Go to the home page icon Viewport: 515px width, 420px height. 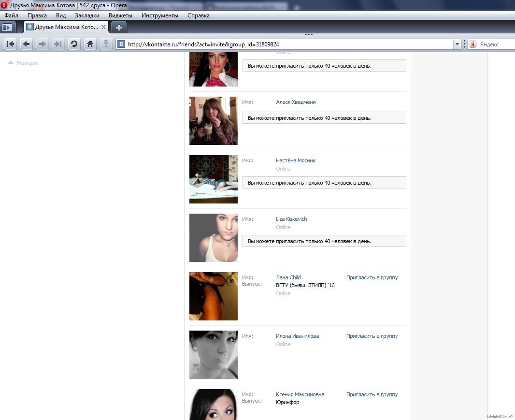tap(90, 44)
